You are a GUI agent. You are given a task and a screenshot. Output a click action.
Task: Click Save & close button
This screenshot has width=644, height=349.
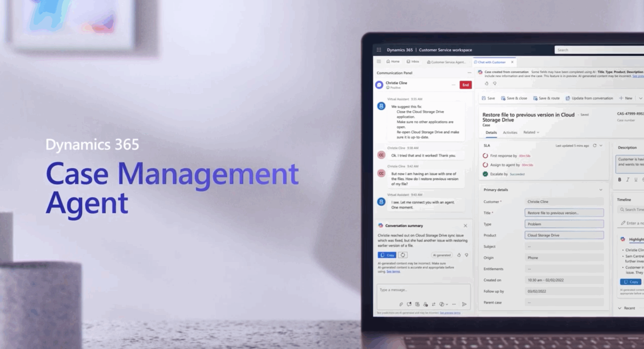514,98
